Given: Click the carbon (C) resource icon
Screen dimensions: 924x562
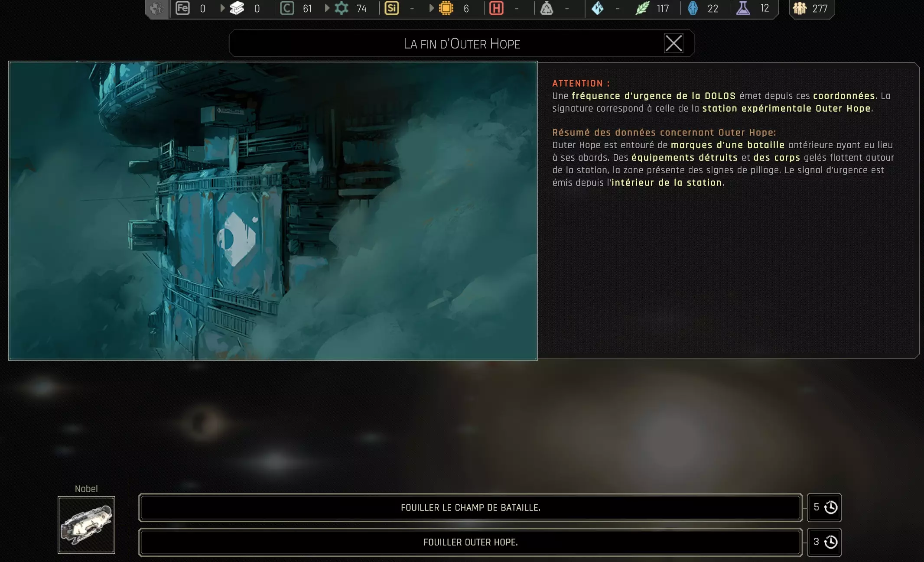Looking at the screenshot, I should click(287, 8).
